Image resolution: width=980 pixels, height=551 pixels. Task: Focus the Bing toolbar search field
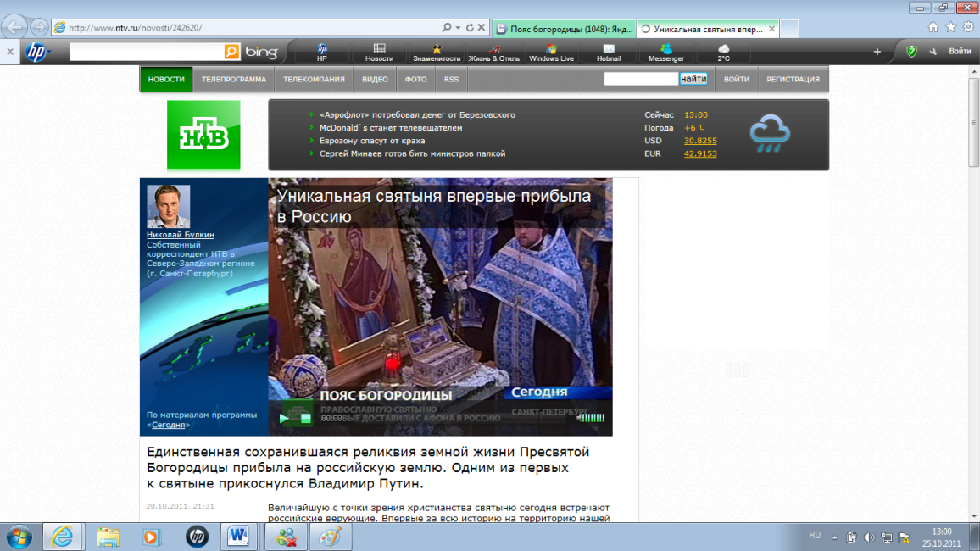tap(147, 52)
